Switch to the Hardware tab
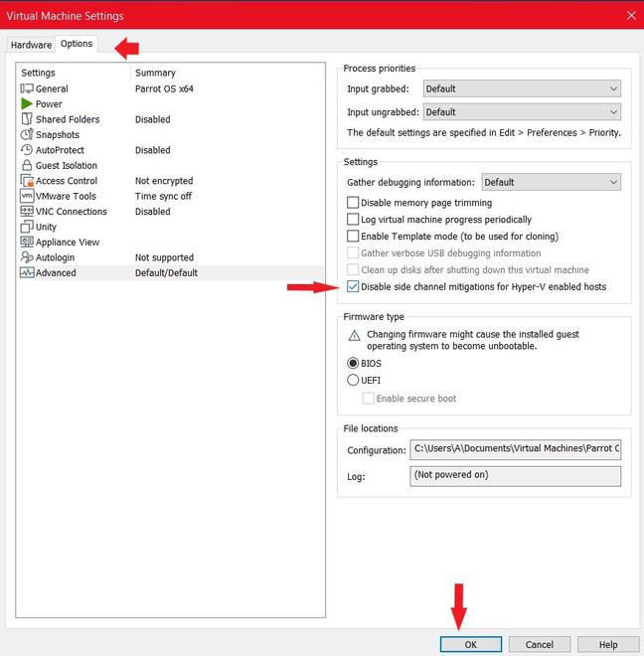Viewport: 644px width, 656px height. [31, 45]
